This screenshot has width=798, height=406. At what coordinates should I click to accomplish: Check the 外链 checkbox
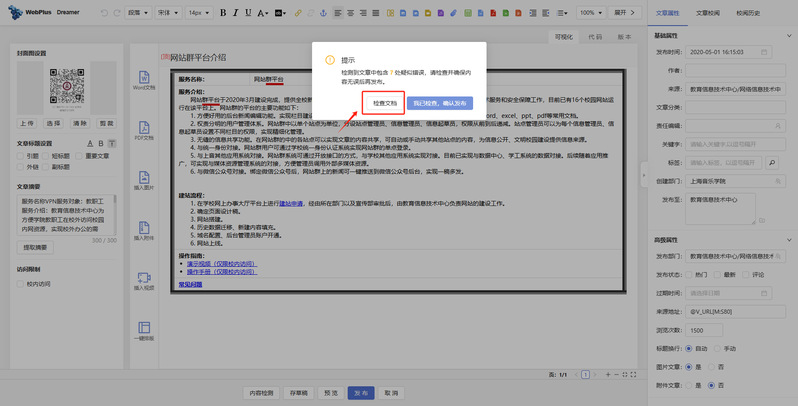(x=20, y=167)
